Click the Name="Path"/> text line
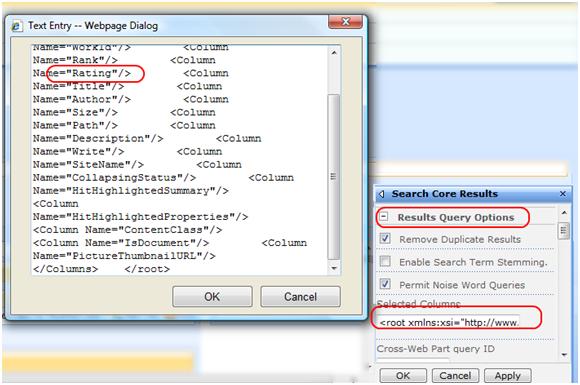The width and height of the screenshot is (580, 385). 75,125
